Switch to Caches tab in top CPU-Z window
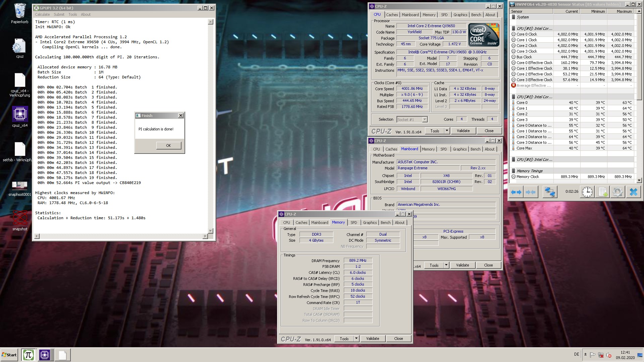The image size is (644, 362). pos(392,15)
